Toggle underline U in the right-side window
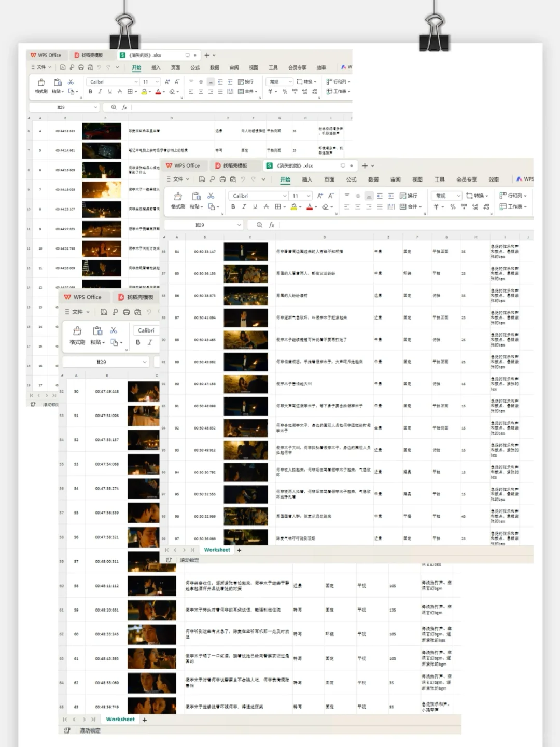The width and height of the screenshot is (560, 747). coord(255,206)
